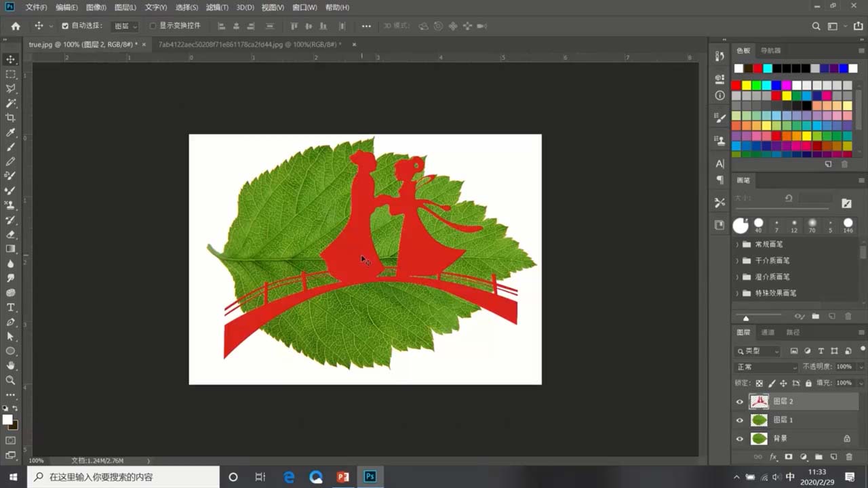Screen dimensions: 868x488
Task: Select the Hand tool
Action: point(11,365)
